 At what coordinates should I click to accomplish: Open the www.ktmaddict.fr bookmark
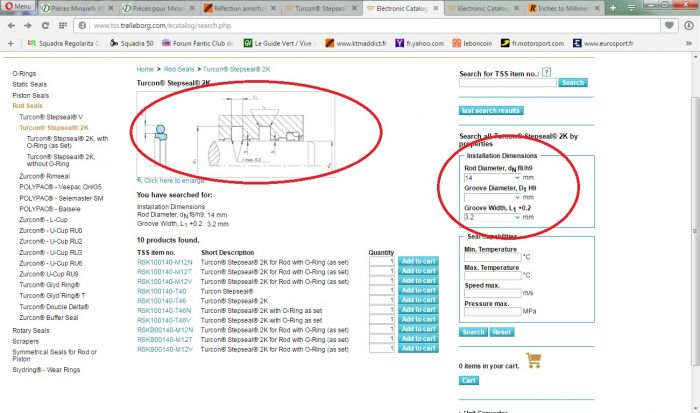click(x=350, y=43)
